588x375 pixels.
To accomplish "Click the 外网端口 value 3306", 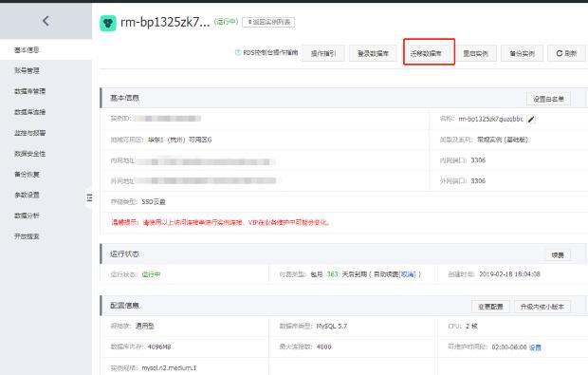I will [478, 181].
